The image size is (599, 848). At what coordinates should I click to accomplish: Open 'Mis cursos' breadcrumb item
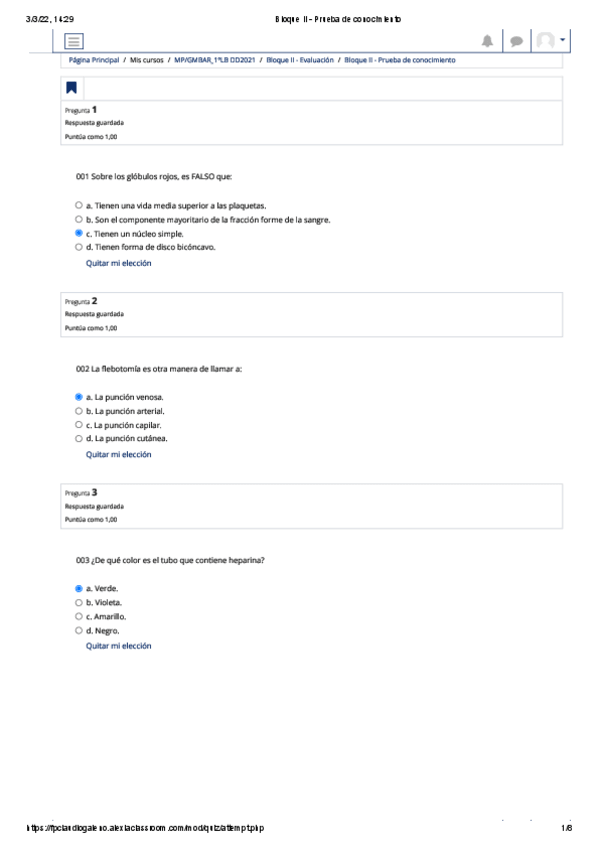[147, 60]
